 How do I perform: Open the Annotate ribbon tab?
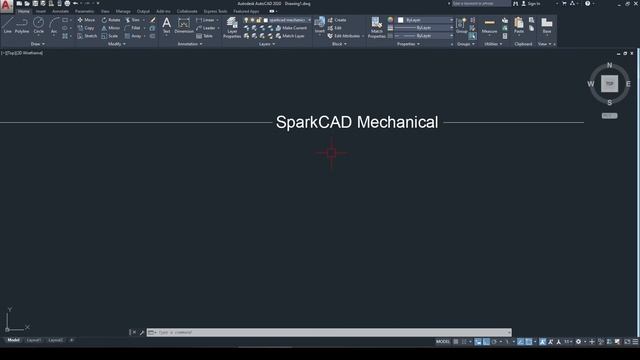60,11
